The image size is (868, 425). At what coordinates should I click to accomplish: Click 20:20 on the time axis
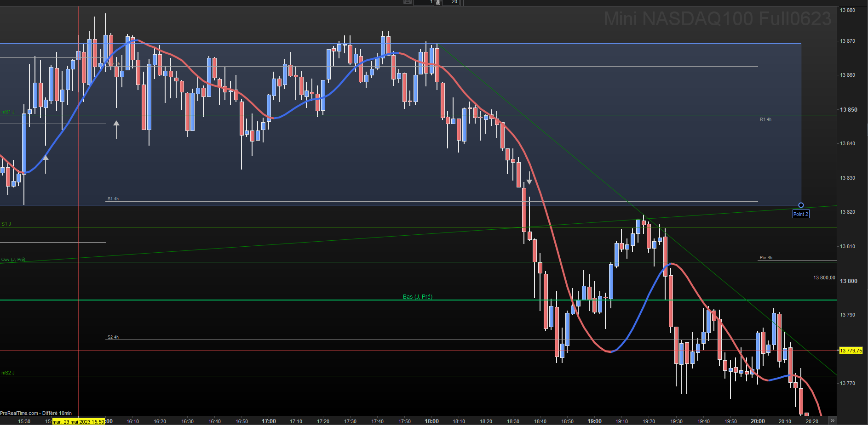812,421
